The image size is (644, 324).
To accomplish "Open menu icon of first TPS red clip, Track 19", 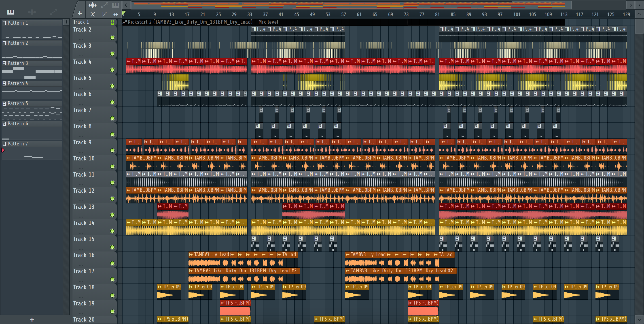I will 222,303.
